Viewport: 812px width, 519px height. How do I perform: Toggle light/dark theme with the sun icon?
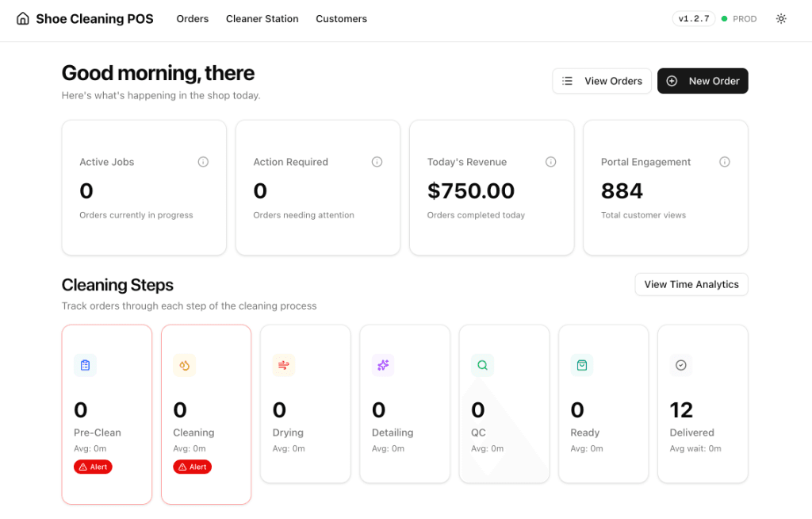pos(781,18)
